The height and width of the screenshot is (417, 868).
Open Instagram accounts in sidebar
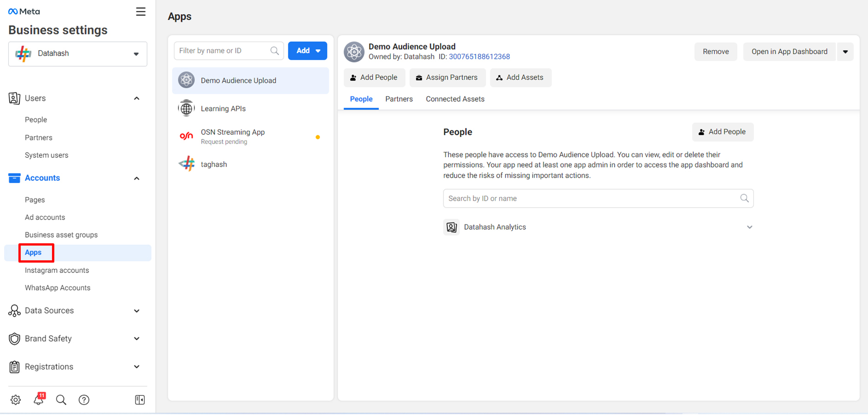click(x=57, y=270)
